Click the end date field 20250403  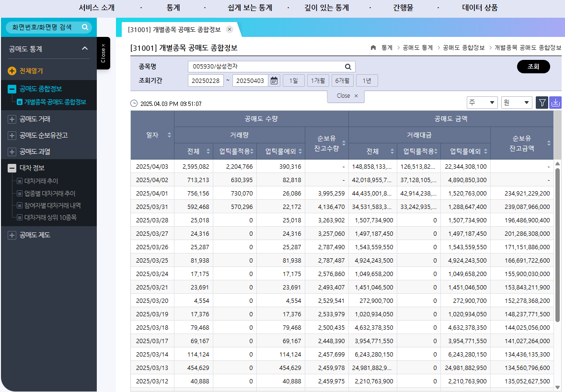click(x=250, y=81)
